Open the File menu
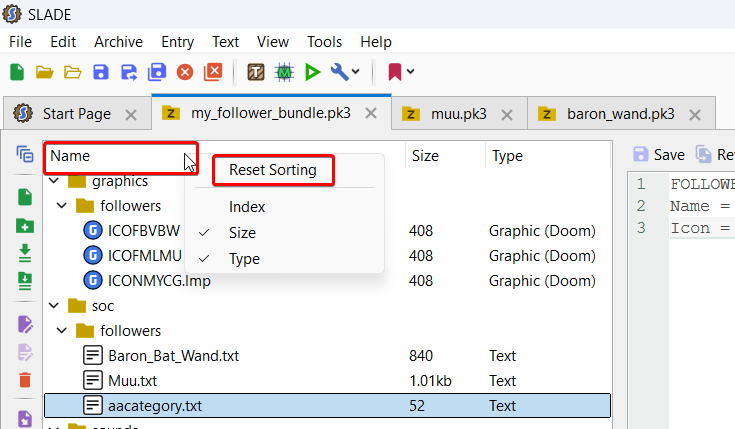The width and height of the screenshot is (735, 429). coord(21,42)
